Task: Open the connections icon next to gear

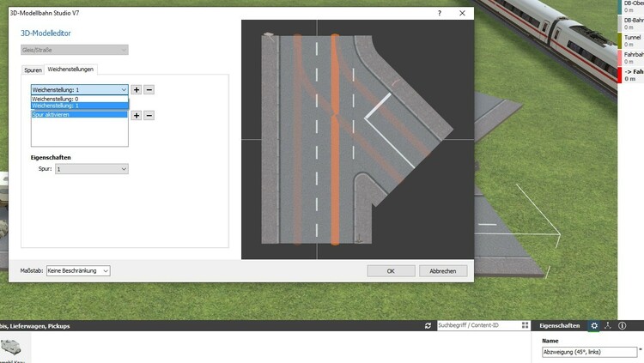Action: pos(608,325)
